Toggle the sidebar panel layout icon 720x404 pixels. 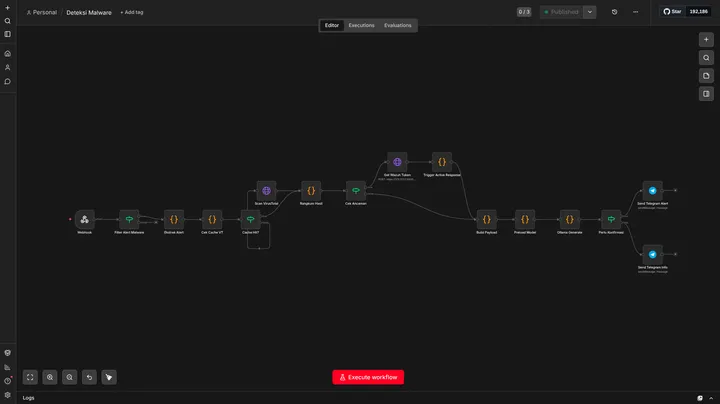click(7, 34)
